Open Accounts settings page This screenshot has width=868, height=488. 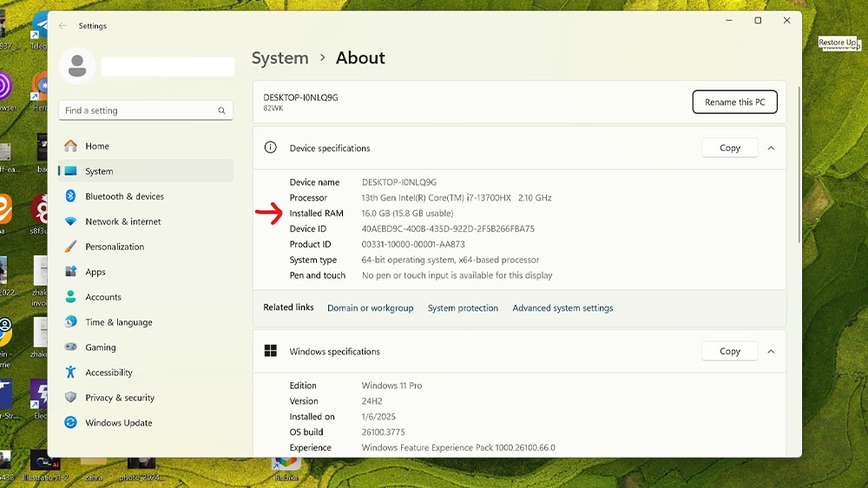[146, 297]
